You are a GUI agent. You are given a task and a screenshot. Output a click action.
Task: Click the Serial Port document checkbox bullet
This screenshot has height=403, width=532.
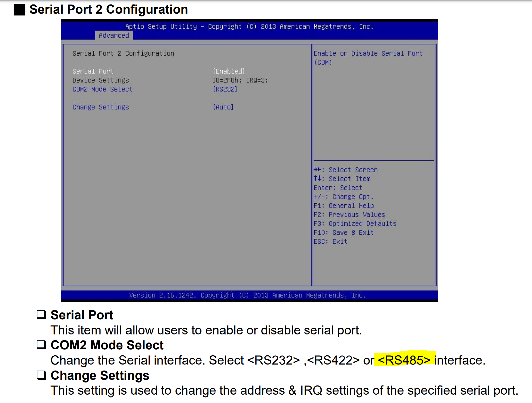[x=41, y=315]
